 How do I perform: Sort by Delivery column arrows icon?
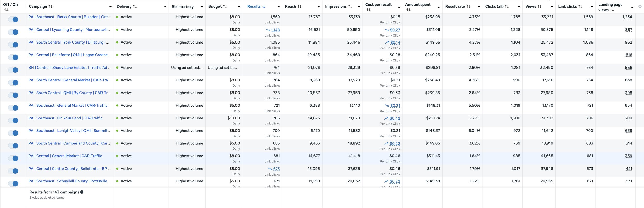tap(135, 6)
